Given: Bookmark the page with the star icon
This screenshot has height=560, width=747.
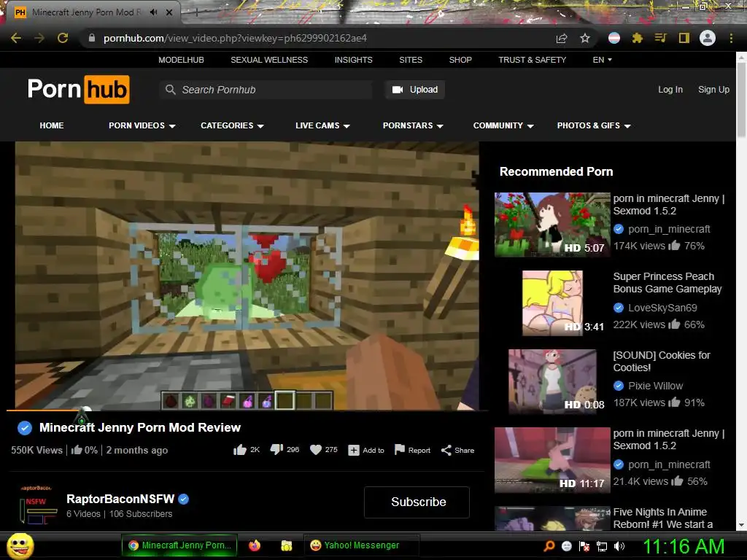Looking at the screenshot, I should (585, 38).
